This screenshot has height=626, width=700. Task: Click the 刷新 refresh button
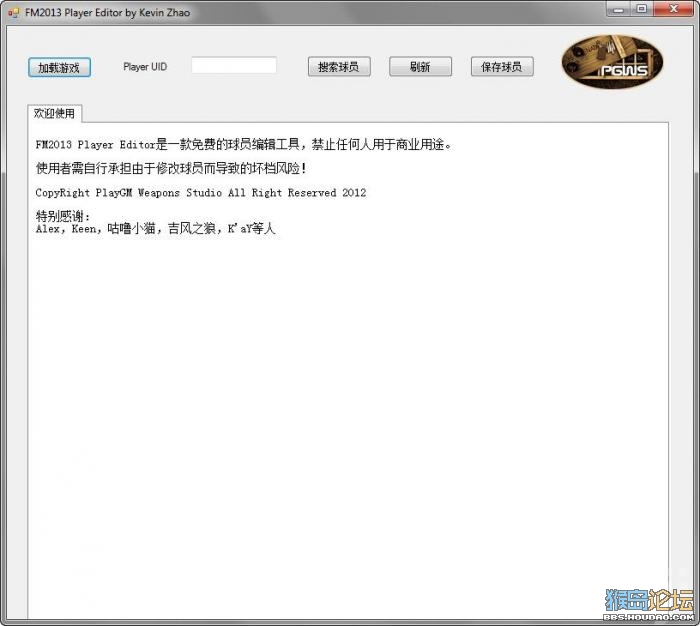(420, 67)
